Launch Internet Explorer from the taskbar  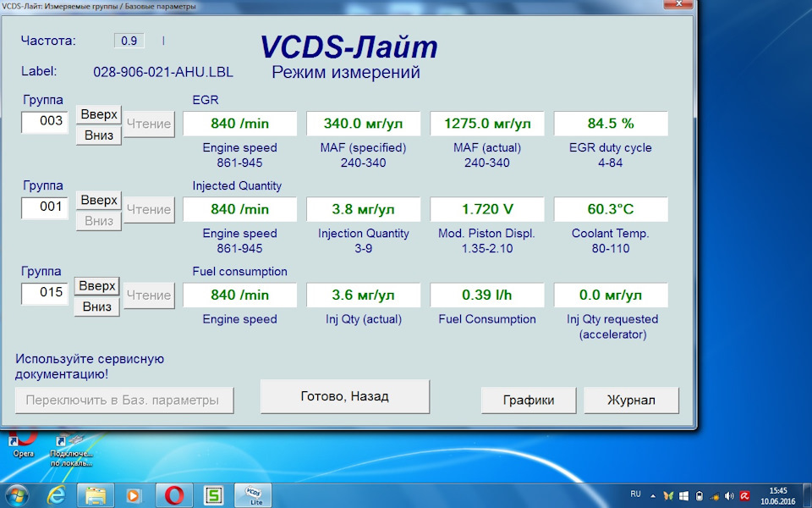[56, 495]
